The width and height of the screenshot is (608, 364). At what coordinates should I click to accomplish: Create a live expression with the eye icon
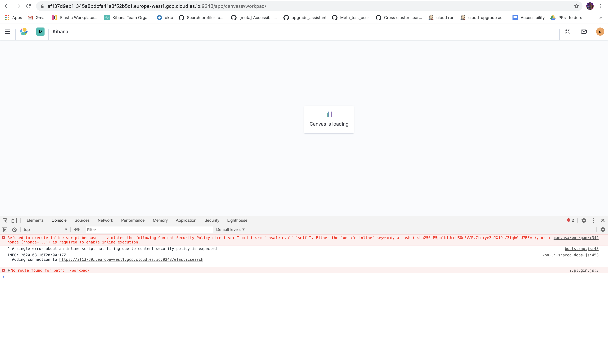(77, 230)
